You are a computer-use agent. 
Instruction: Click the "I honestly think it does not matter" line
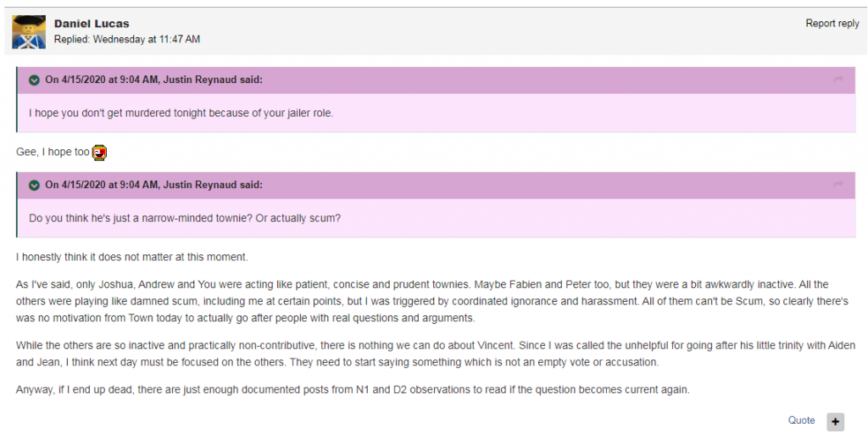coord(131,257)
